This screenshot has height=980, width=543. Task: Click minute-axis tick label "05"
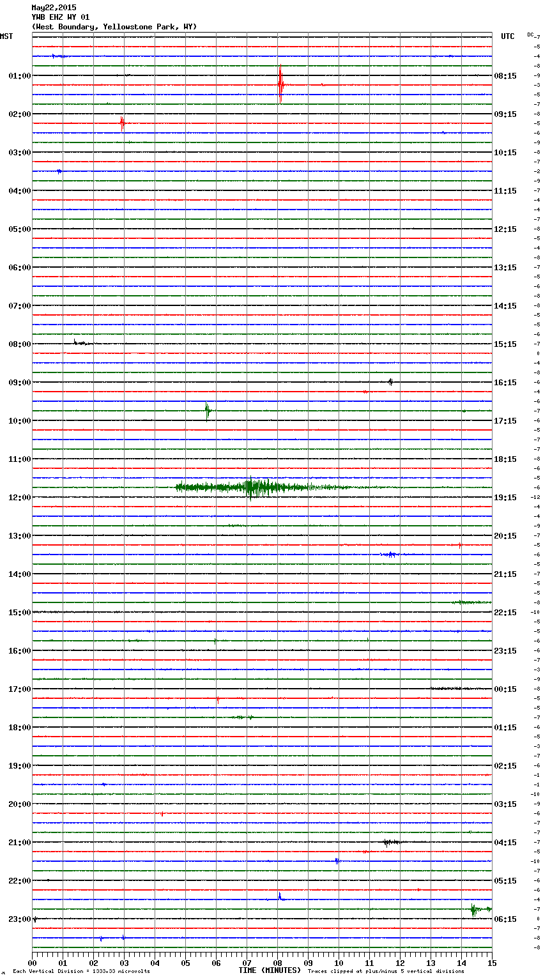tap(185, 963)
